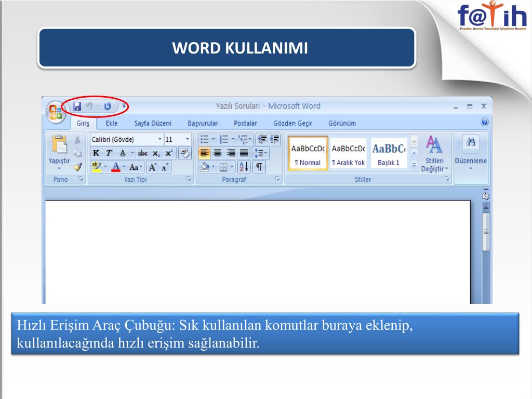Open the Gözden Geçir tab
The width and height of the screenshot is (532, 399).
292,123
